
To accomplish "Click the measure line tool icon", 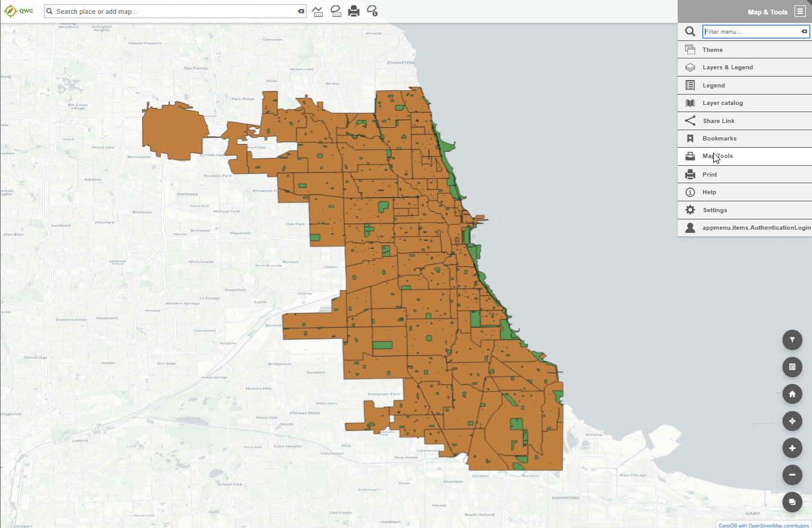I will tap(317, 11).
